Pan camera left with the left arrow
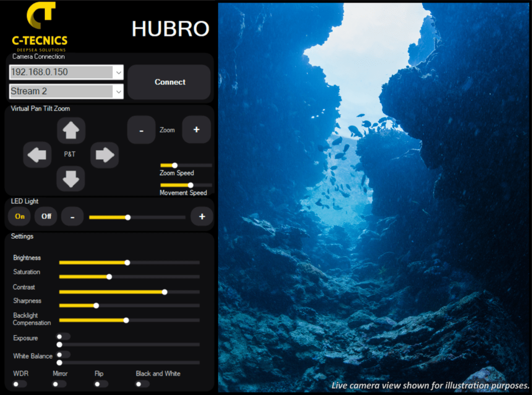Image resolution: width=532 pixels, height=395 pixels. [x=37, y=155]
